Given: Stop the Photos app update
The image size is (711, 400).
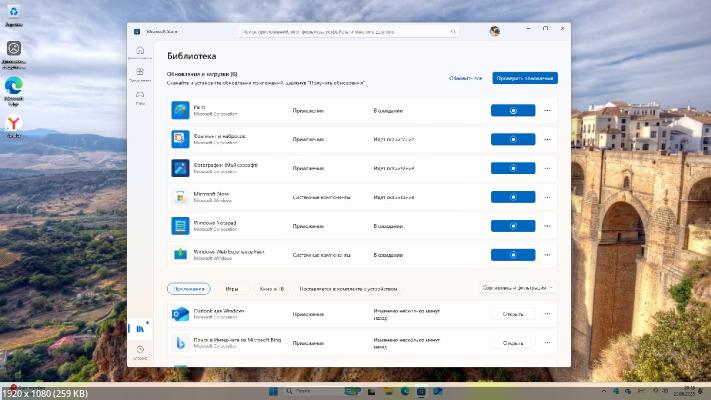Looking at the screenshot, I should [x=513, y=168].
